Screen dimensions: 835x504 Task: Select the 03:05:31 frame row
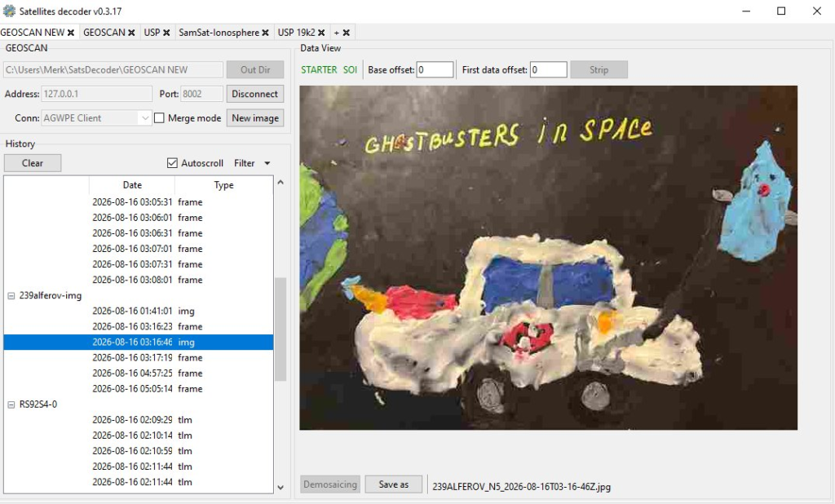(139, 202)
